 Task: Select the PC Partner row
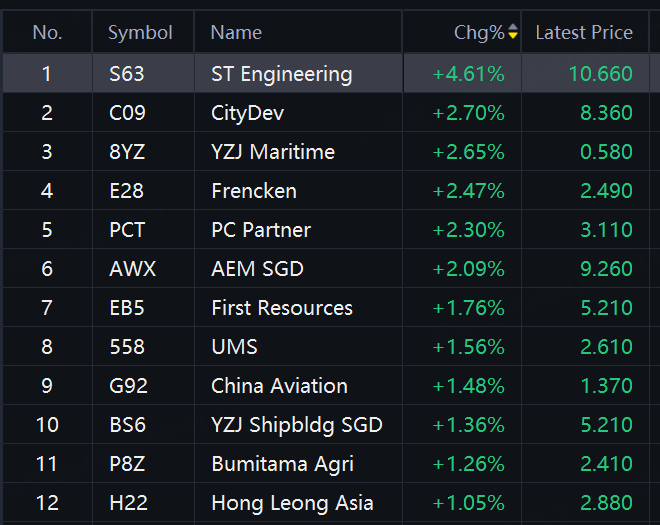[x=325, y=229]
